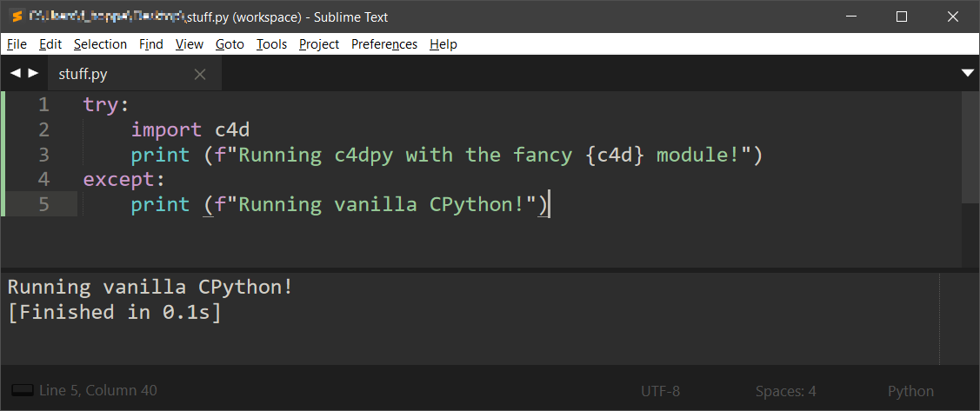Open the Preferences menu
This screenshot has height=411, width=980.
point(383,44)
